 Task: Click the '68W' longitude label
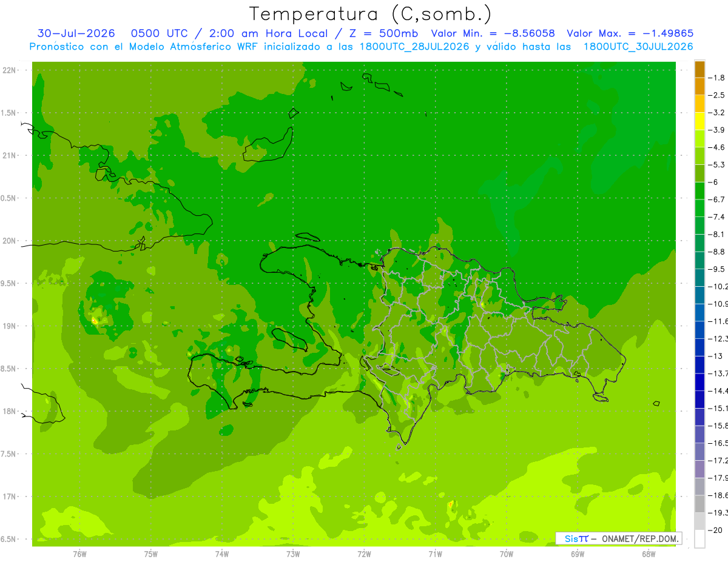tap(649, 554)
